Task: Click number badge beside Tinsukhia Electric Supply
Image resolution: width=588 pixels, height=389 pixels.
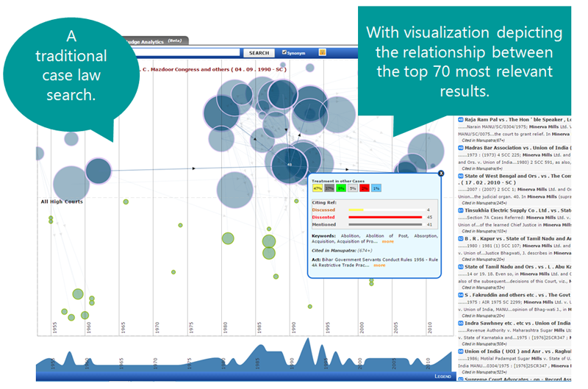Action: (x=461, y=210)
